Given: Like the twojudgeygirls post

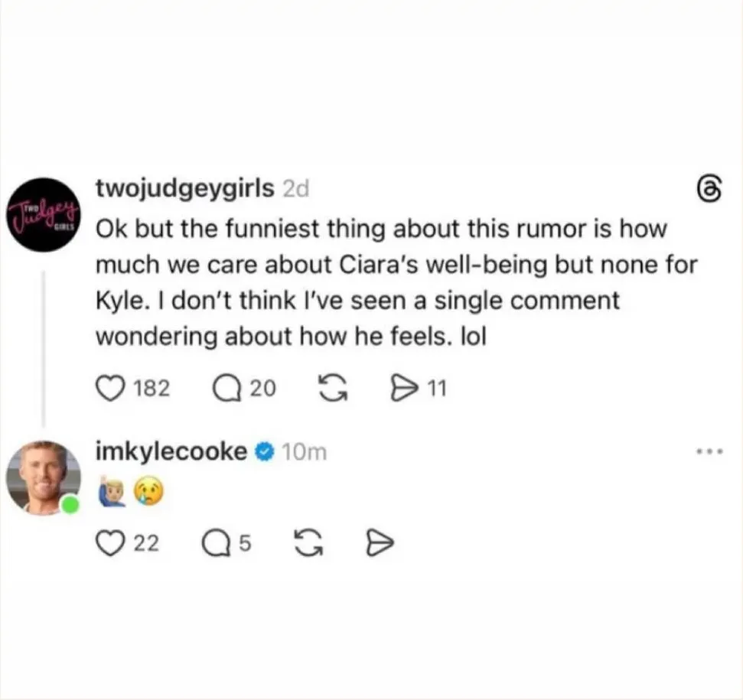Looking at the screenshot, I should point(110,388).
